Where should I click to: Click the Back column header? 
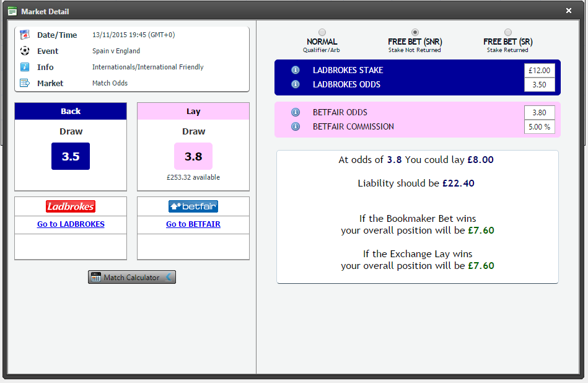coord(71,111)
